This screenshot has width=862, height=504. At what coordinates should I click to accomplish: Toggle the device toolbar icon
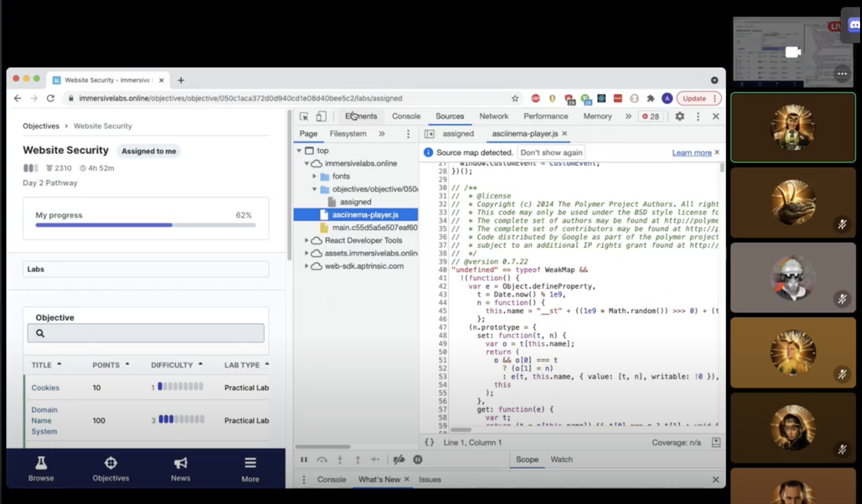pos(321,116)
